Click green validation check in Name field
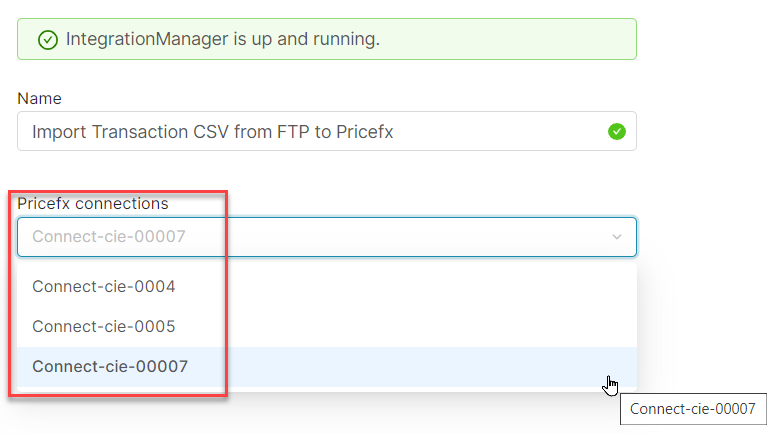776x435 pixels. pyautogui.click(x=617, y=131)
